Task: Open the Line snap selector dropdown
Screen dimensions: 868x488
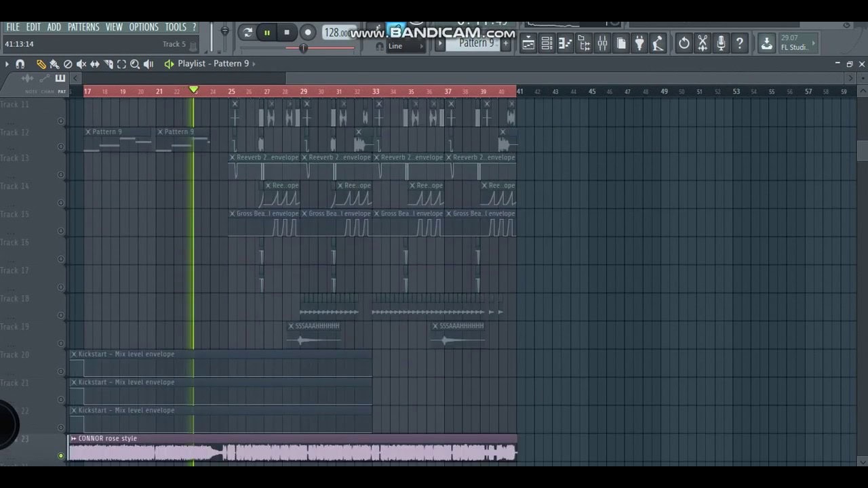Action: 406,46
